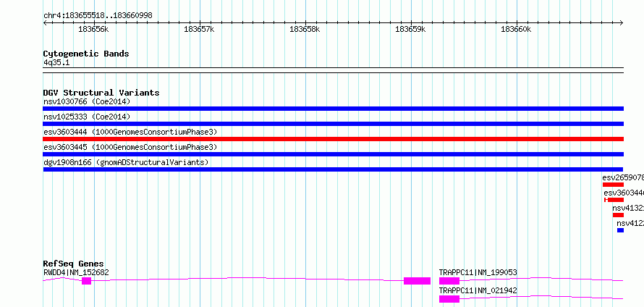644x307 pixels.
Task: Click the DGV Structural Variants track title
Action: pos(101,93)
